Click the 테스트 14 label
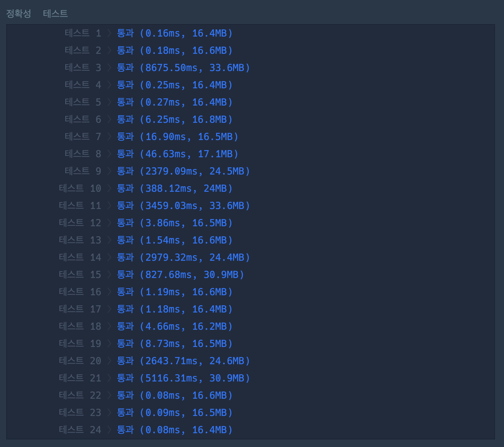 pyautogui.click(x=80, y=257)
